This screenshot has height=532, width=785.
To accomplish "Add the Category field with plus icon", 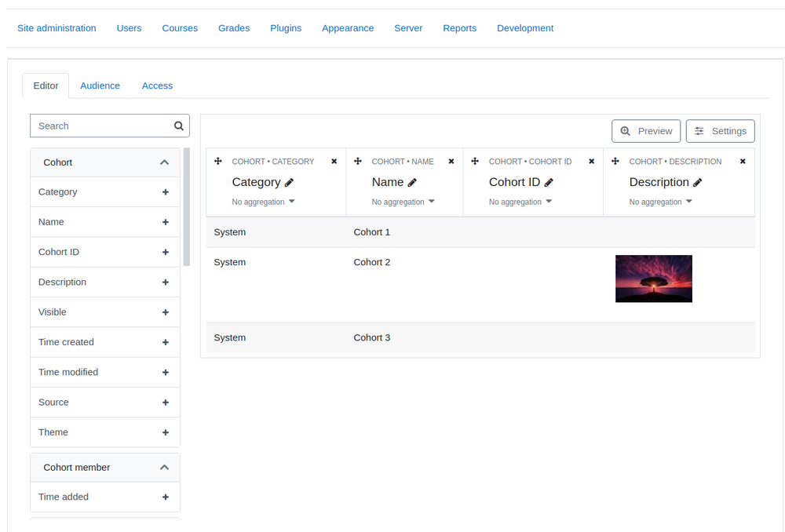I will [165, 192].
